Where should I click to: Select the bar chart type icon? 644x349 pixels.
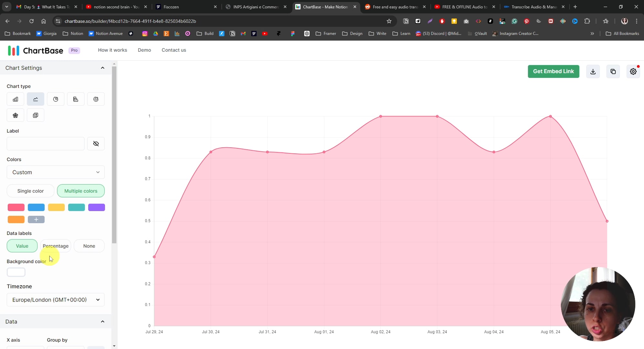pyautogui.click(x=15, y=99)
